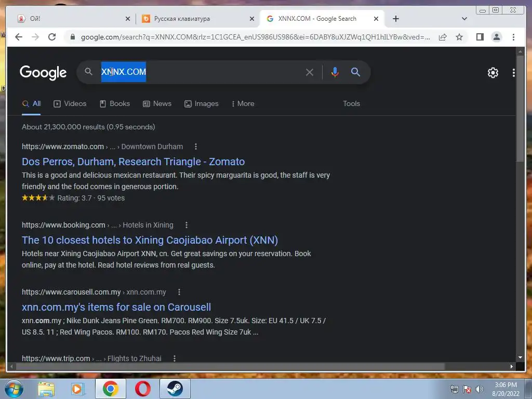Image resolution: width=532 pixels, height=399 pixels.
Task: Open the Zomato result options menu
Action: pyautogui.click(x=196, y=147)
